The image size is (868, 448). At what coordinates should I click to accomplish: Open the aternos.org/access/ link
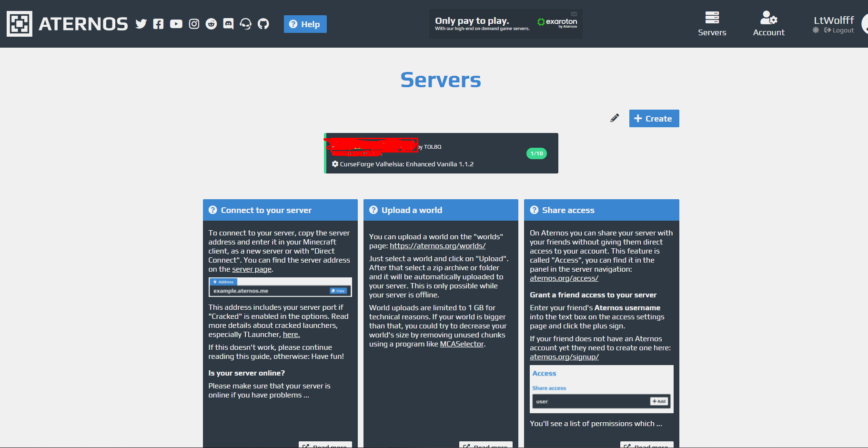(564, 278)
